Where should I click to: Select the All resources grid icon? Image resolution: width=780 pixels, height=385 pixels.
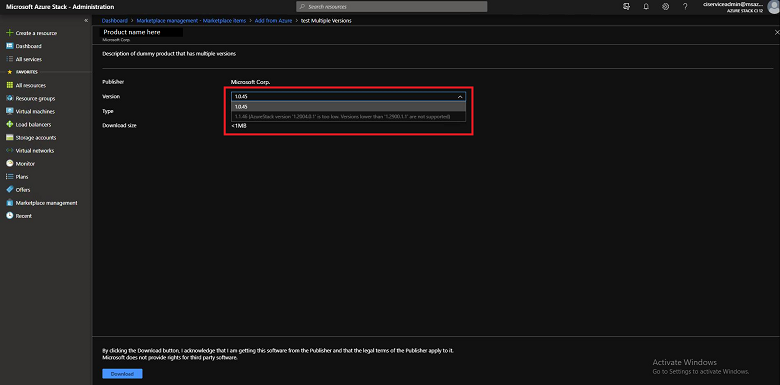pos(9,85)
